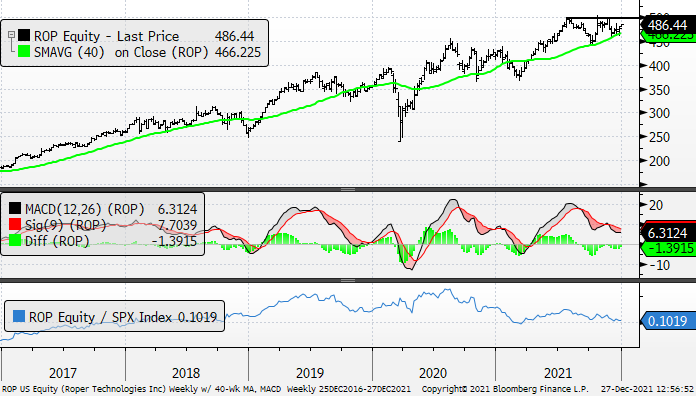Click the Weekly 25DEC2016-27DEC2021 date range text
696x396 pixels.
coord(348,389)
